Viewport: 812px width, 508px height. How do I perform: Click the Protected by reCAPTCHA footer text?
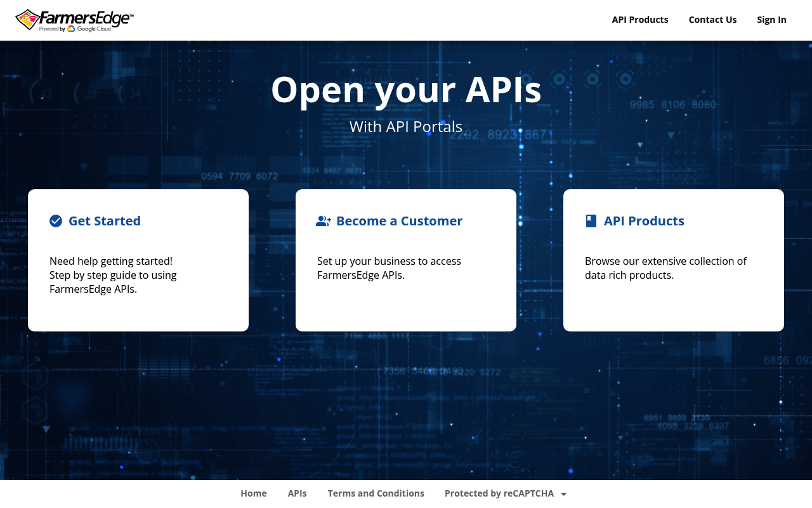pos(499,493)
